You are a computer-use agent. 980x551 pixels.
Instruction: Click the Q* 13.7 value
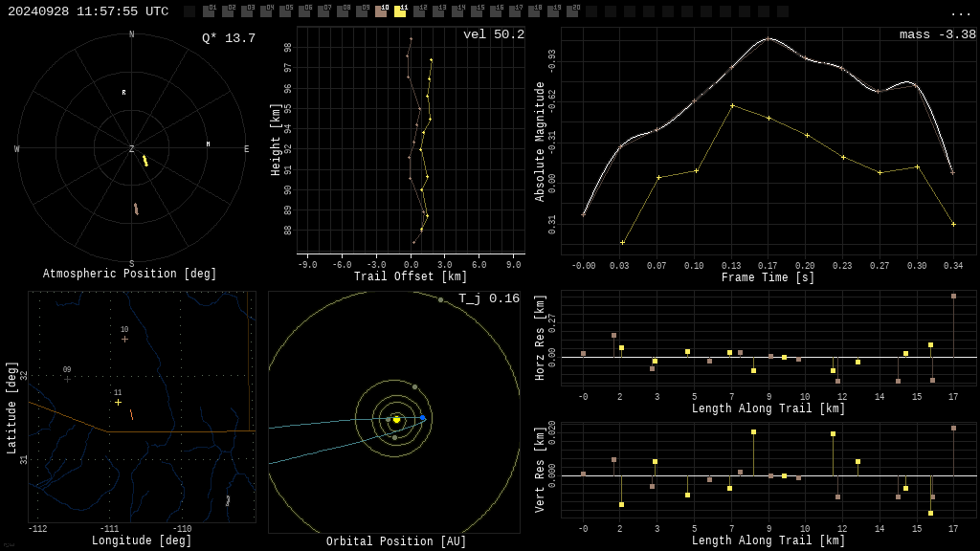click(x=229, y=38)
